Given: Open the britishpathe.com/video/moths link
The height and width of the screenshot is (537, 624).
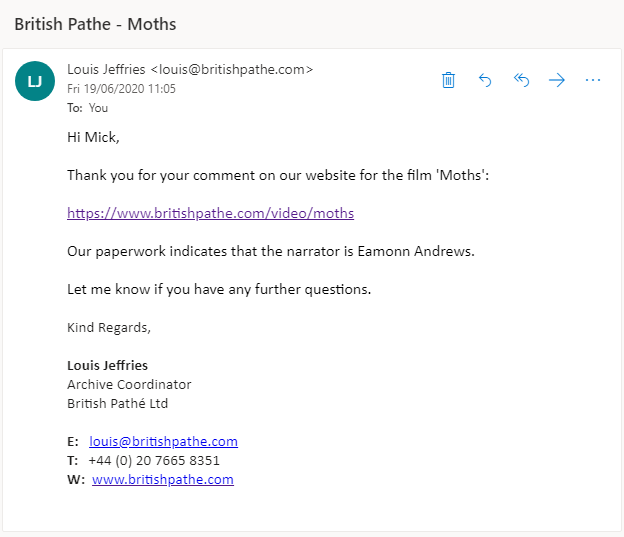Looking at the screenshot, I should pyautogui.click(x=211, y=213).
